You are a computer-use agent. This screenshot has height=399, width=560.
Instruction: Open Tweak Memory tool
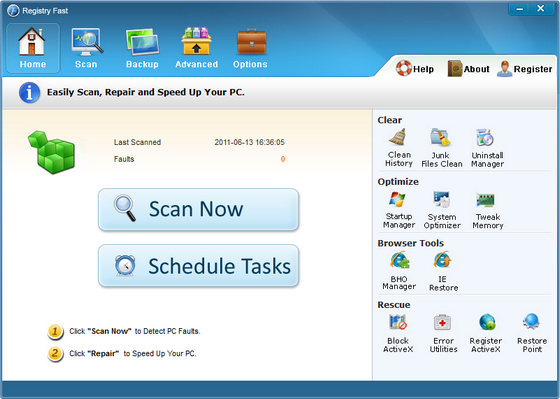(488, 210)
